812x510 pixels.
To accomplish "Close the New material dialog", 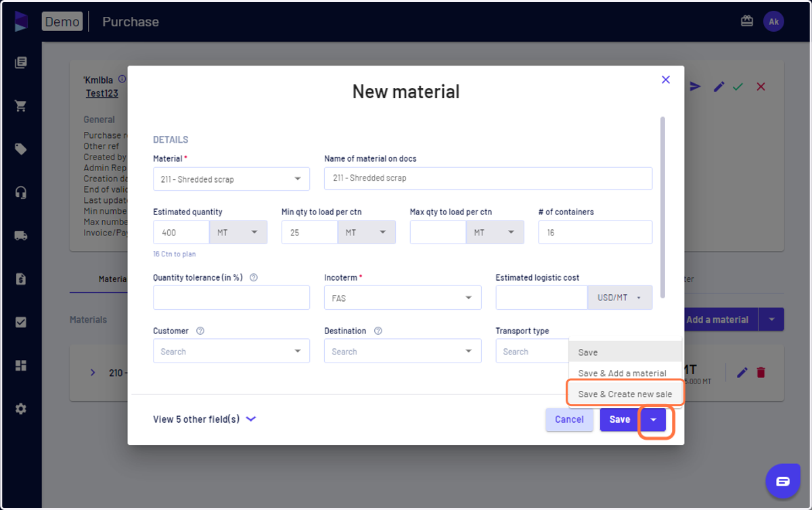I will (x=666, y=80).
